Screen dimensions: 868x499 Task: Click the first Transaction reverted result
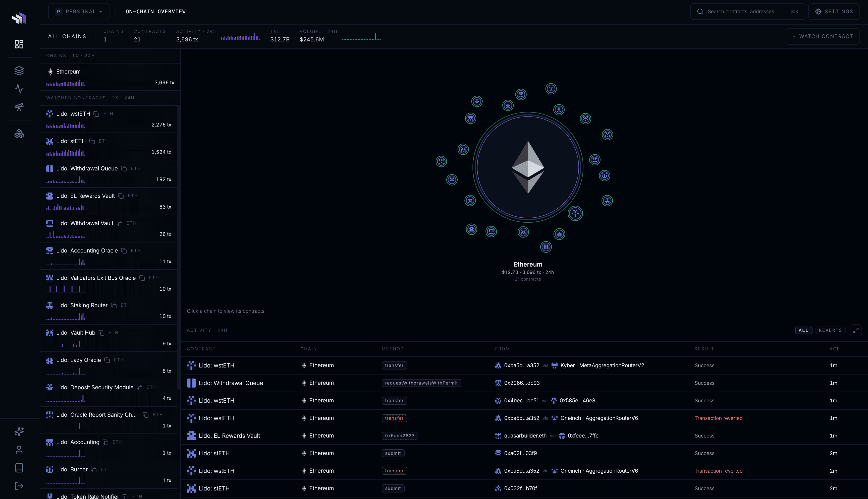719,418
